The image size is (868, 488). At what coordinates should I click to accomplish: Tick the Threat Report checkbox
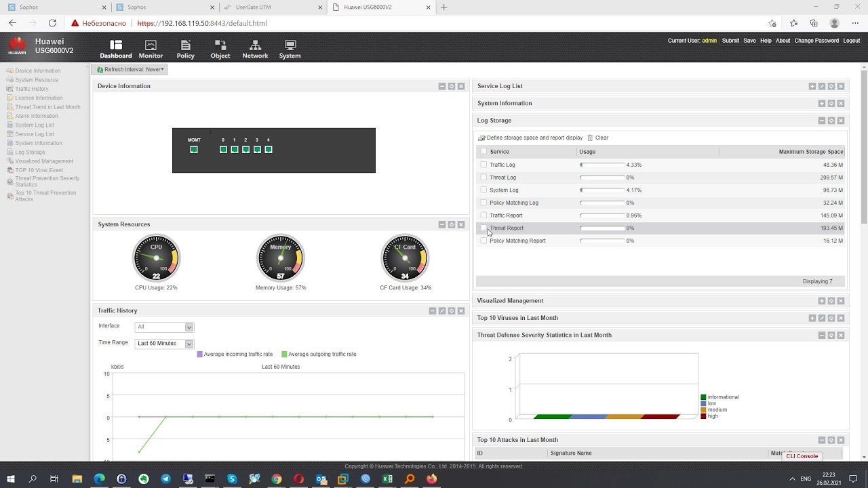484,228
